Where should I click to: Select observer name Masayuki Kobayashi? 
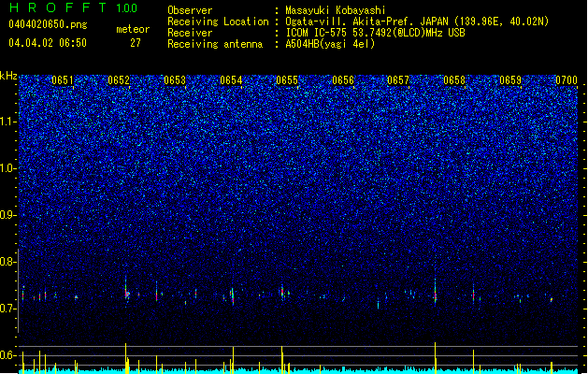[336, 10]
